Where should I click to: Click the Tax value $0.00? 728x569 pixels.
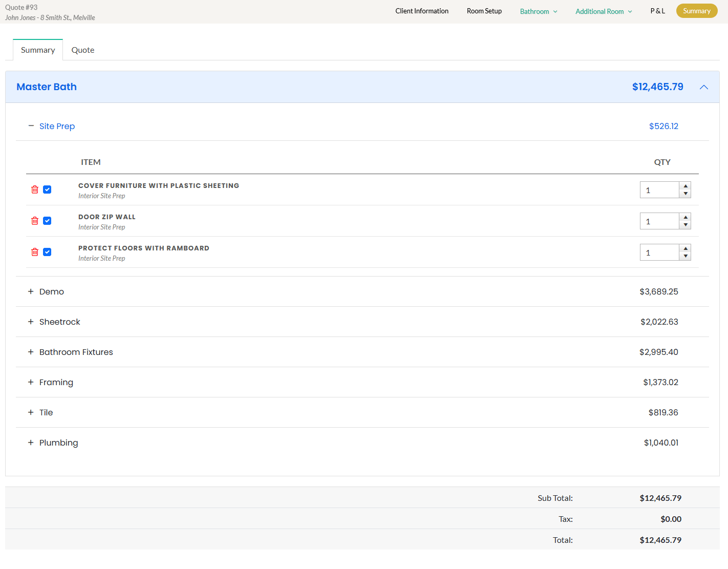(x=671, y=519)
